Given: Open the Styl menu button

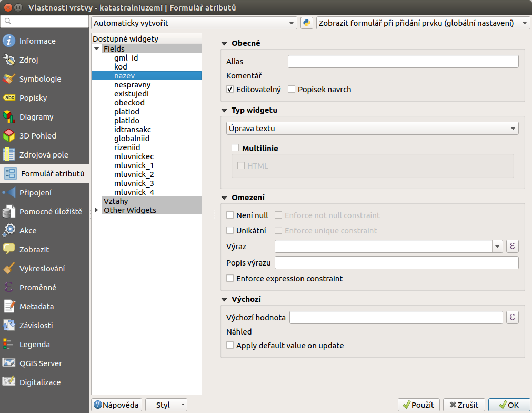Looking at the screenshot, I should pyautogui.click(x=166, y=405).
